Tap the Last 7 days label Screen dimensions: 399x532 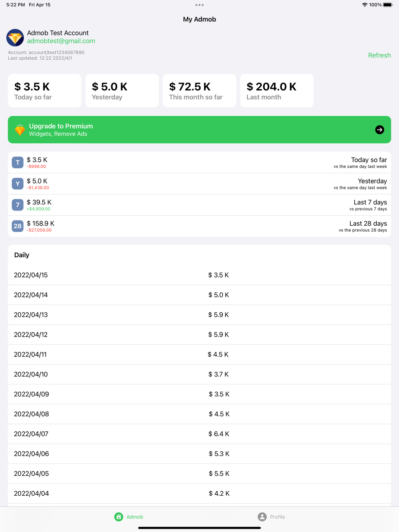pyautogui.click(x=370, y=202)
